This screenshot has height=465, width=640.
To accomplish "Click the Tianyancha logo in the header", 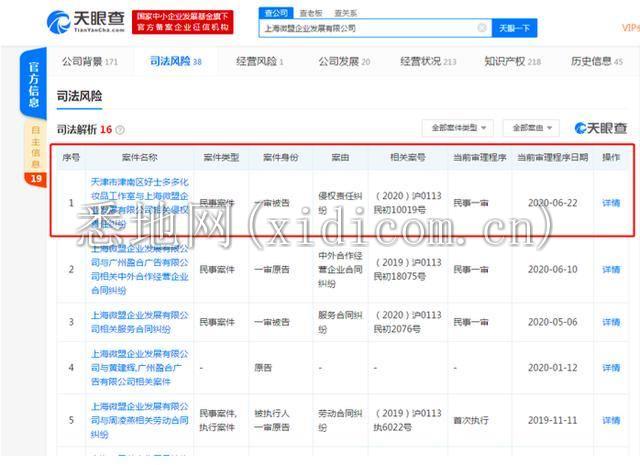I will 86,22.
